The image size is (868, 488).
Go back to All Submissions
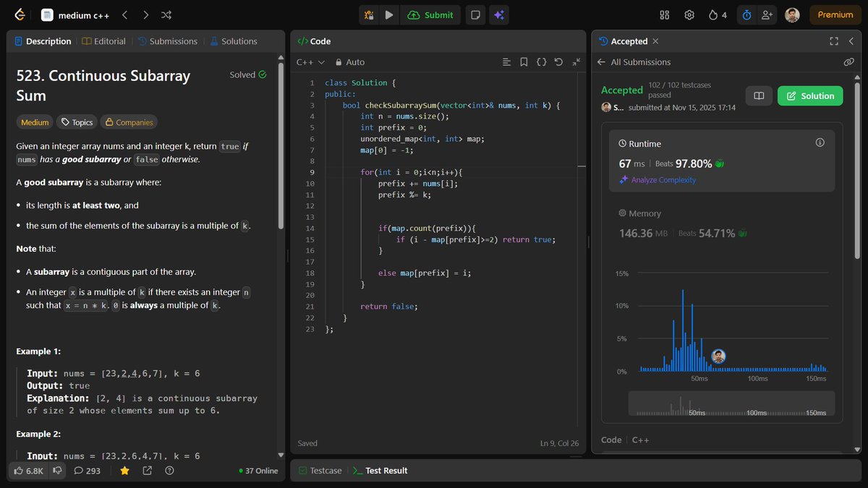tap(634, 62)
